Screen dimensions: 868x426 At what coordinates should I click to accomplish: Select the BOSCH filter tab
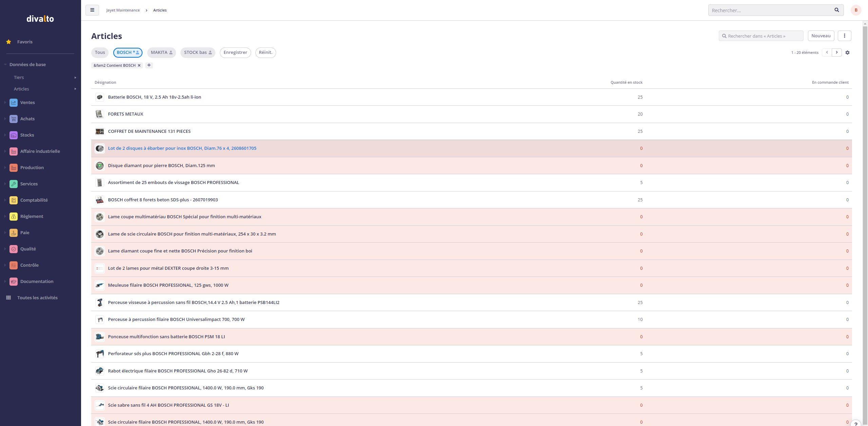(x=128, y=53)
